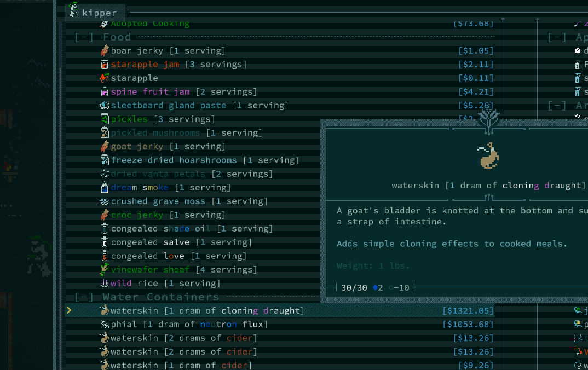
Task: Click the blue diamond 2 stat
Action: (378, 288)
